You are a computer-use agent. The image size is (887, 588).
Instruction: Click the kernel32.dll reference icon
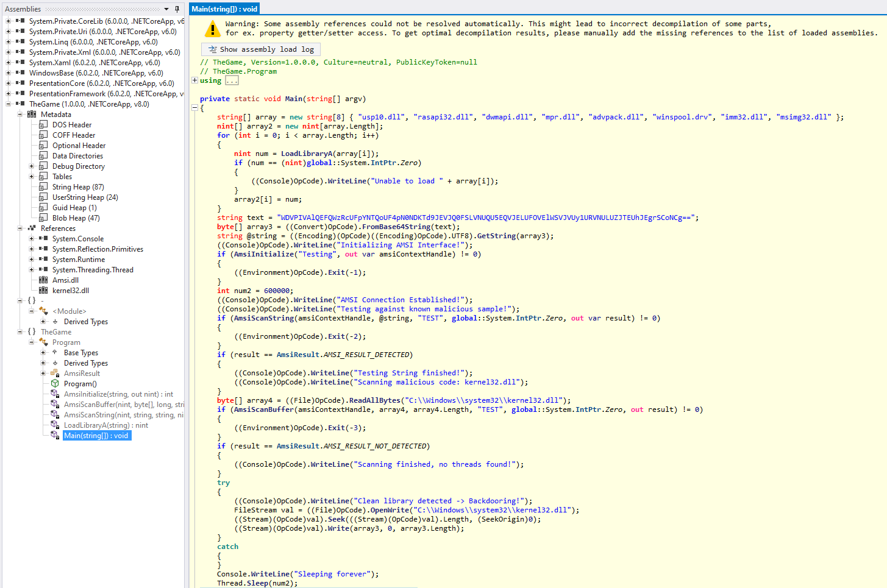[x=43, y=290]
